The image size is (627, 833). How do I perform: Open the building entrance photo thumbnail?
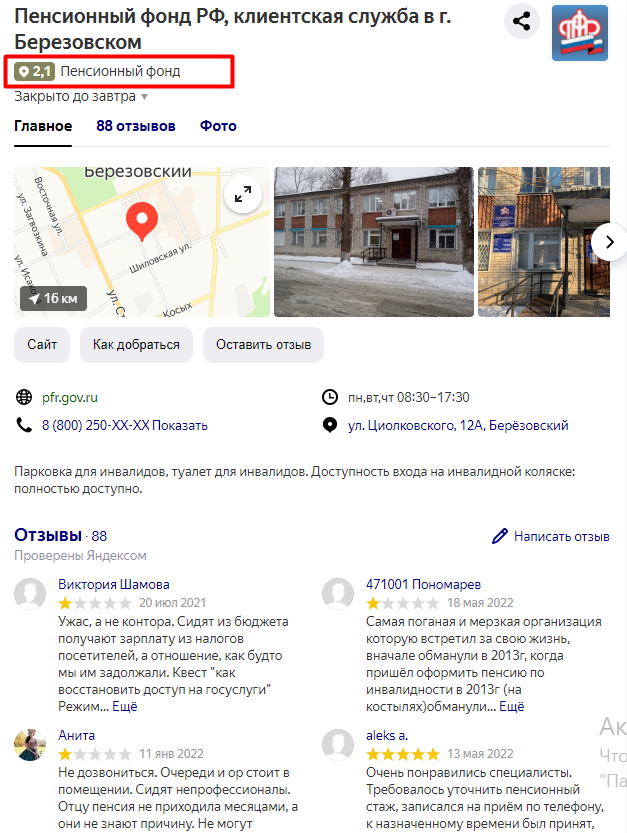(544, 242)
